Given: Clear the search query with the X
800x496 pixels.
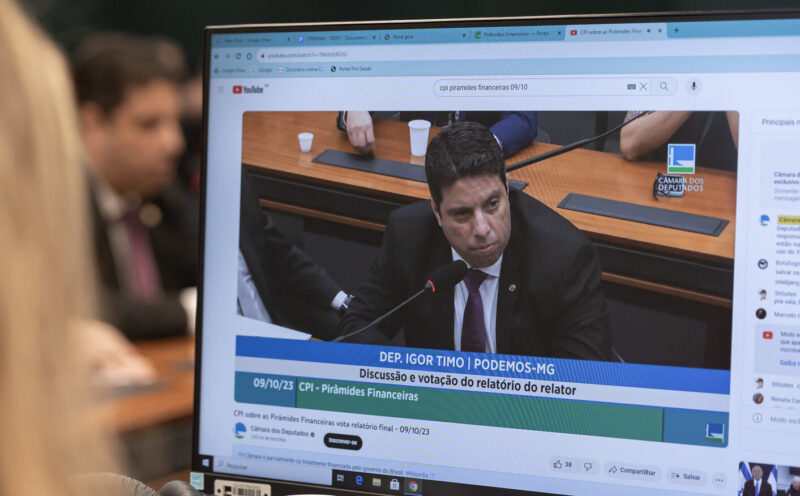Looking at the screenshot, I should (643, 87).
